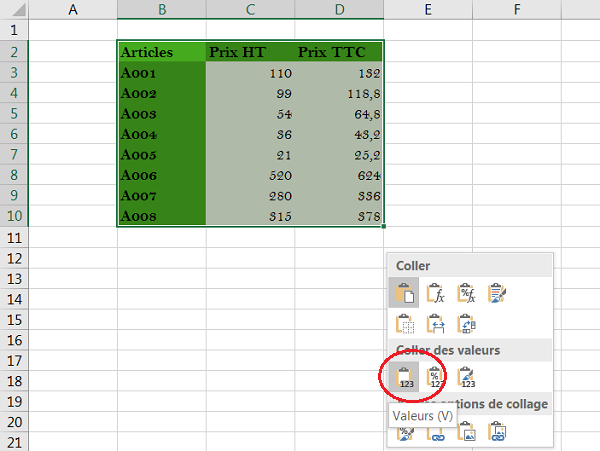This screenshot has height=451, width=600.
Task: Click the Prix TTC value 378
Action: click(x=339, y=216)
